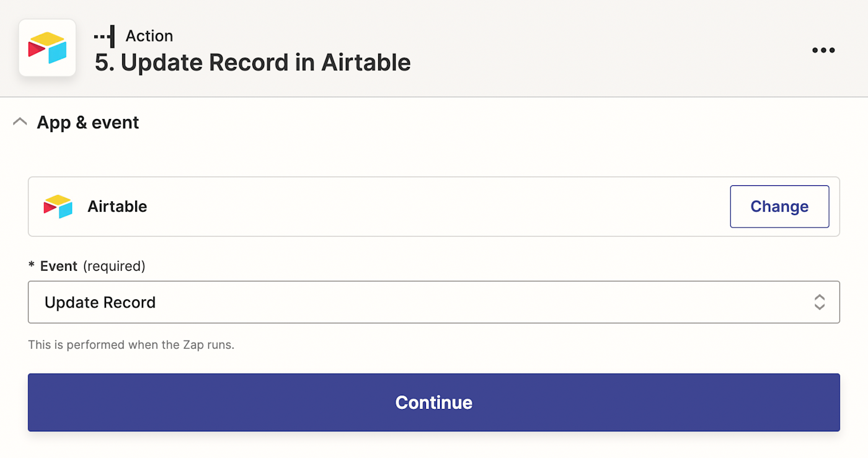Click the large Airtable logo in header

click(x=47, y=48)
